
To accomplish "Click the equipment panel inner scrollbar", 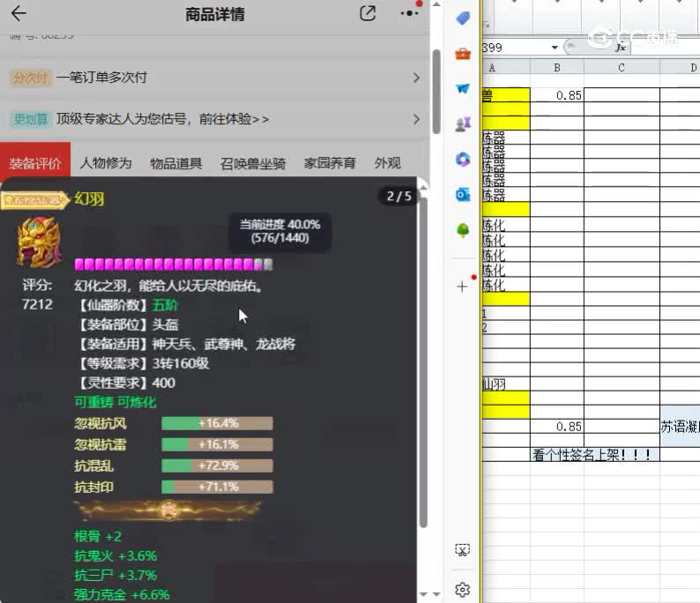I will click(x=423, y=361).
